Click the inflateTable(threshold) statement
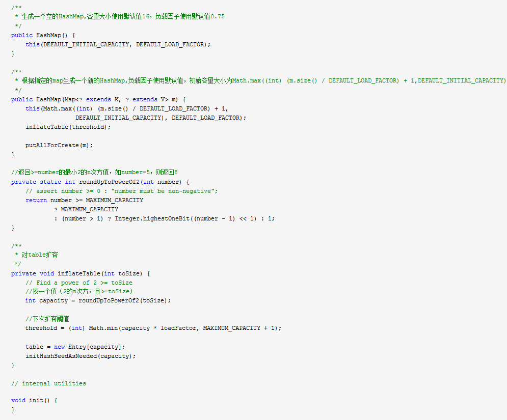The height and width of the screenshot is (420, 507). tap(68, 127)
